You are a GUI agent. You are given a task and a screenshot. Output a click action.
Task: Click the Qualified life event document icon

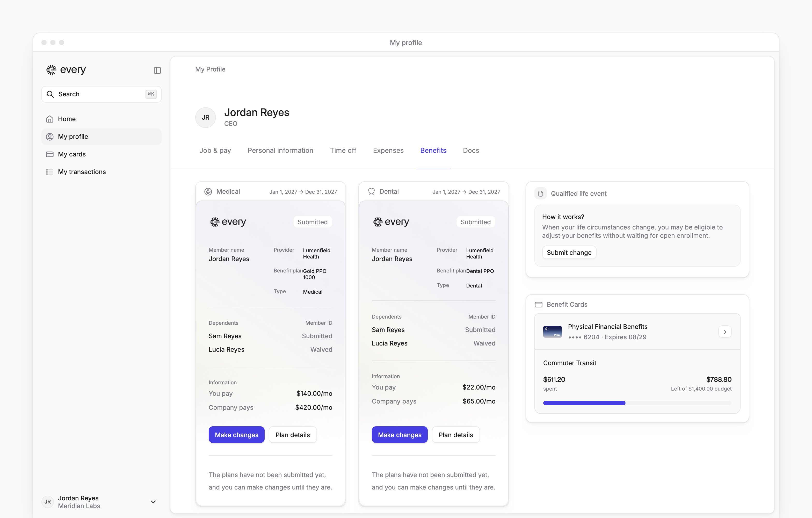point(541,193)
